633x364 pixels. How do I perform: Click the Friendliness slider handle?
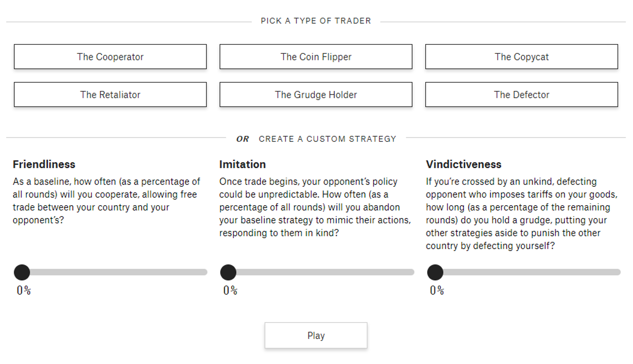click(x=22, y=272)
